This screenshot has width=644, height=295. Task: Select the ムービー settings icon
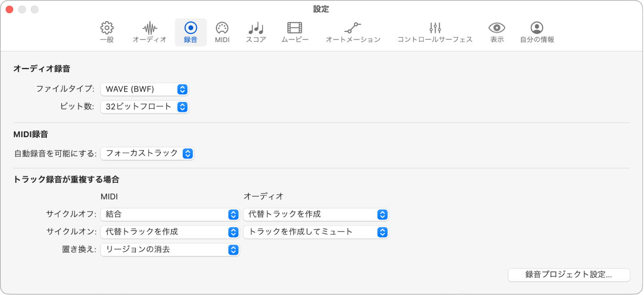pos(295,32)
